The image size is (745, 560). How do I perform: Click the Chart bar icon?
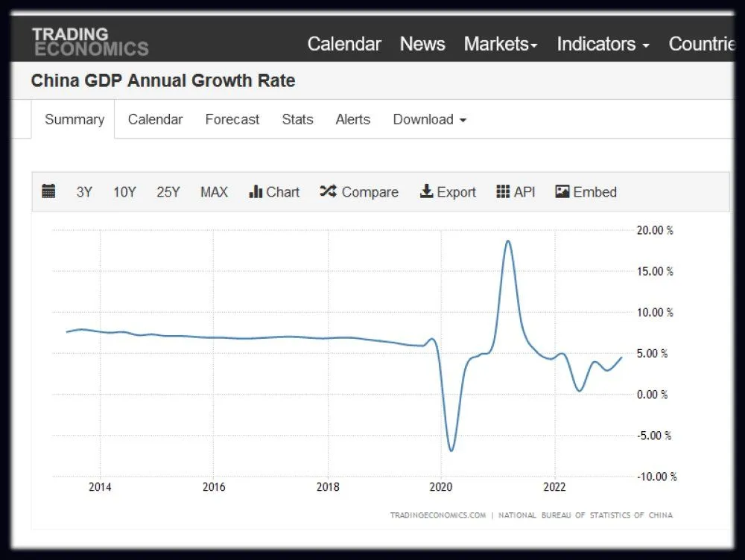click(x=255, y=192)
